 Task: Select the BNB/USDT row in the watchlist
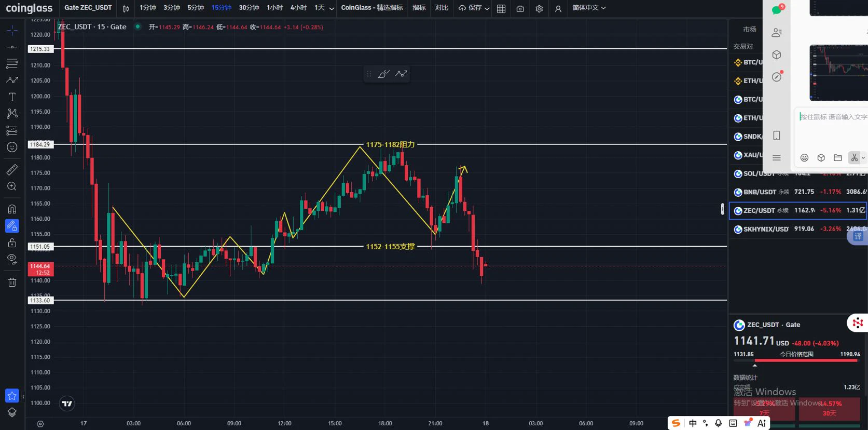798,192
